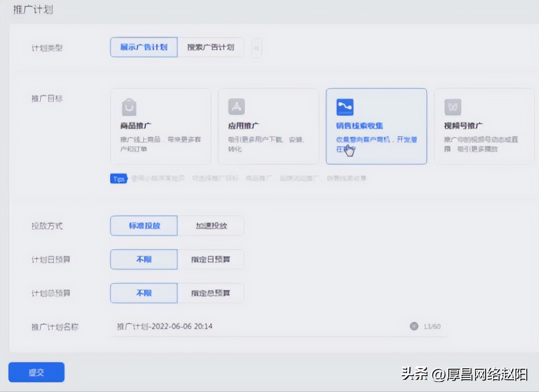Image resolution: width=539 pixels, height=392 pixels.
Task: Click the 应用推广 app promotion icon
Action: tap(236, 107)
